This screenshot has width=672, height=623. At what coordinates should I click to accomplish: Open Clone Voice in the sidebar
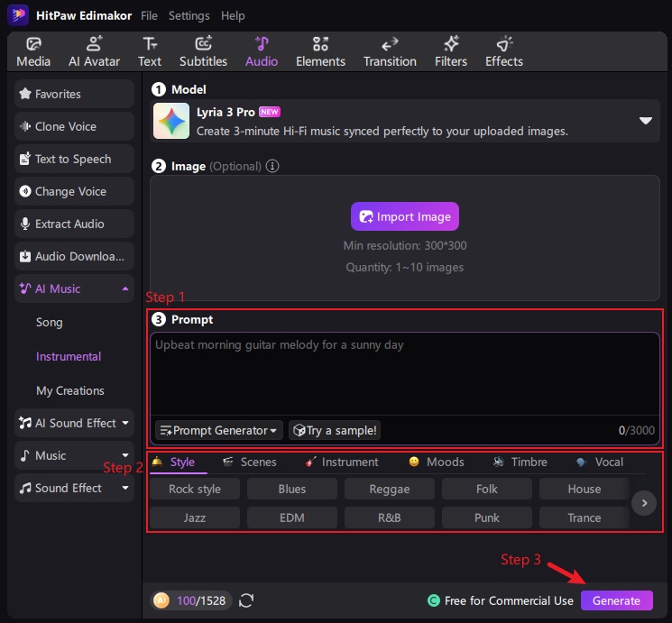click(x=74, y=126)
